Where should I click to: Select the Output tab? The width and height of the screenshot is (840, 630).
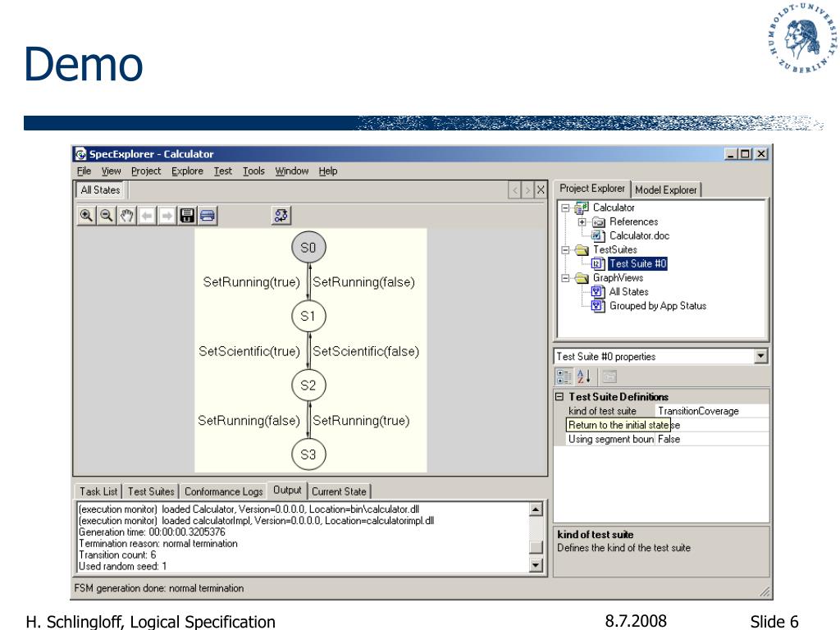287,491
